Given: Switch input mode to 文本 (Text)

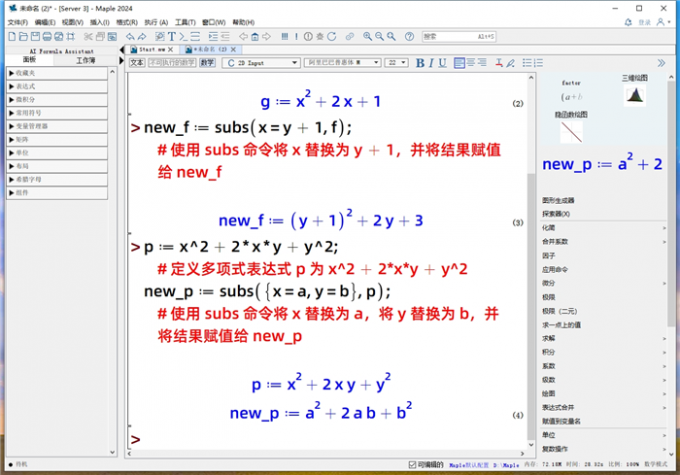Looking at the screenshot, I should [137, 62].
